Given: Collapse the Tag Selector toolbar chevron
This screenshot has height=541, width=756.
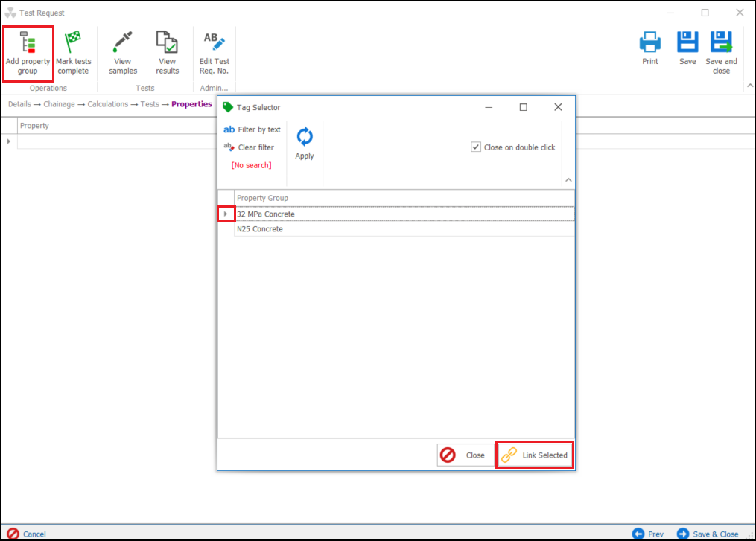Looking at the screenshot, I should [x=568, y=179].
